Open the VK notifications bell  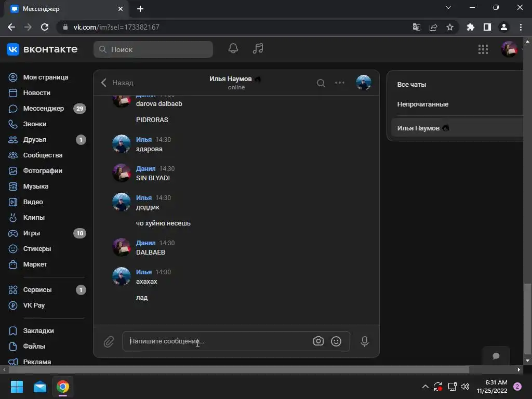[233, 48]
